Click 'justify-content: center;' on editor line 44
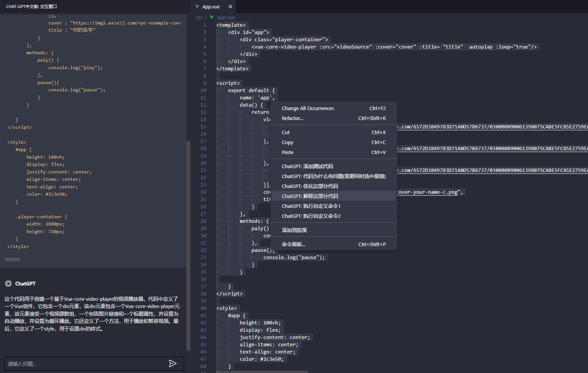 275,337
